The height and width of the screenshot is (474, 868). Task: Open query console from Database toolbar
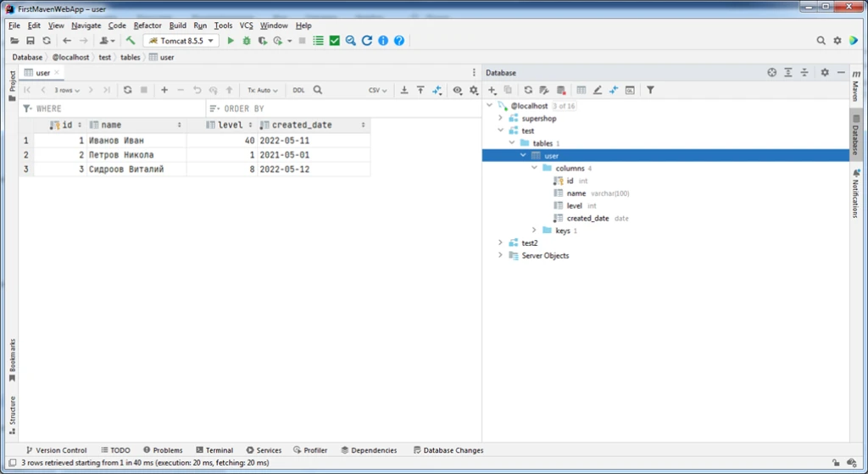tap(630, 90)
